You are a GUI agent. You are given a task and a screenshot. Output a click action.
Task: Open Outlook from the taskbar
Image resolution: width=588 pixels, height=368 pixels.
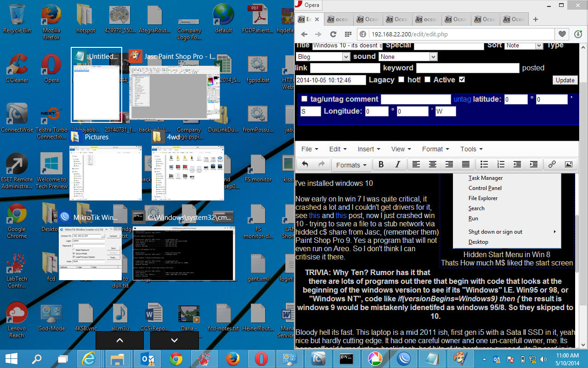(147, 358)
